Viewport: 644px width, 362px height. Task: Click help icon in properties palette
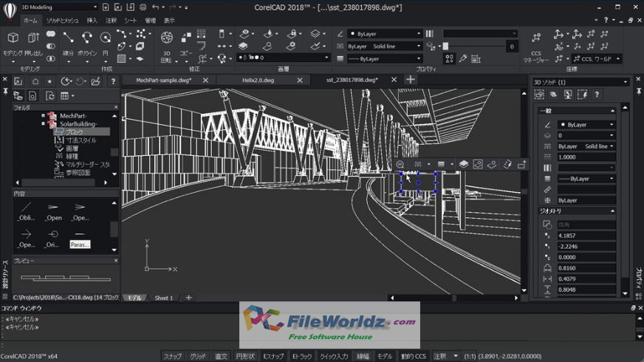coord(597,95)
